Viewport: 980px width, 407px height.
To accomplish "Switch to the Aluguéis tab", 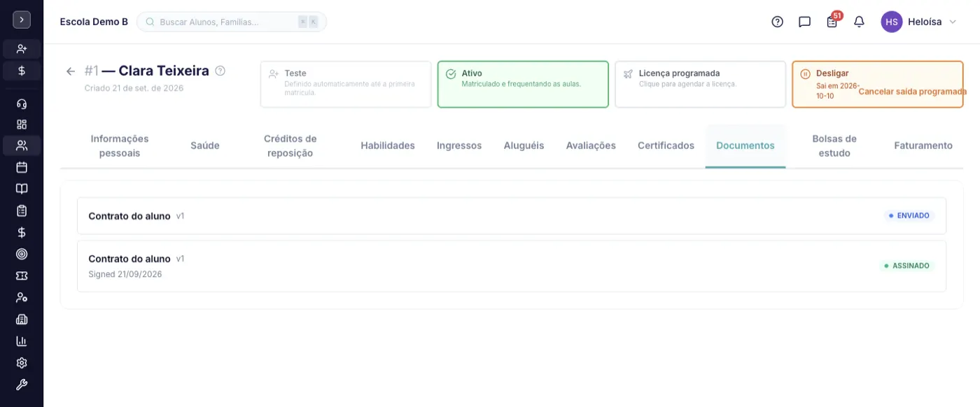I will pyautogui.click(x=524, y=145).
